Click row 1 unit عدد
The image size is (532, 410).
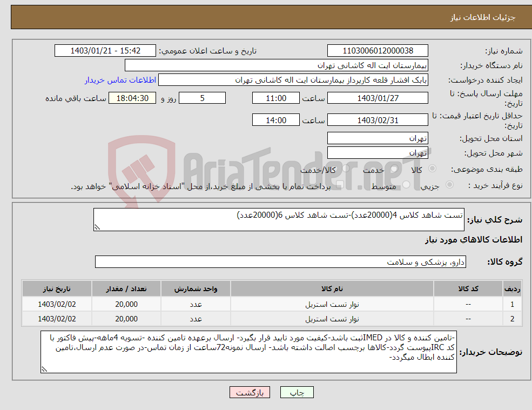(196, 305)
